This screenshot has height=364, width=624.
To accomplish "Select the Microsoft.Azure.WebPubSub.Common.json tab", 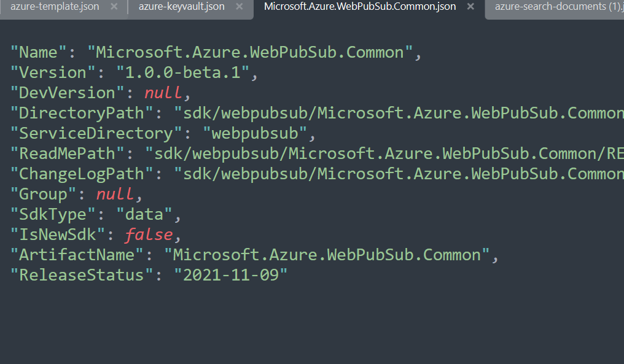I will [x=360, y=7].
